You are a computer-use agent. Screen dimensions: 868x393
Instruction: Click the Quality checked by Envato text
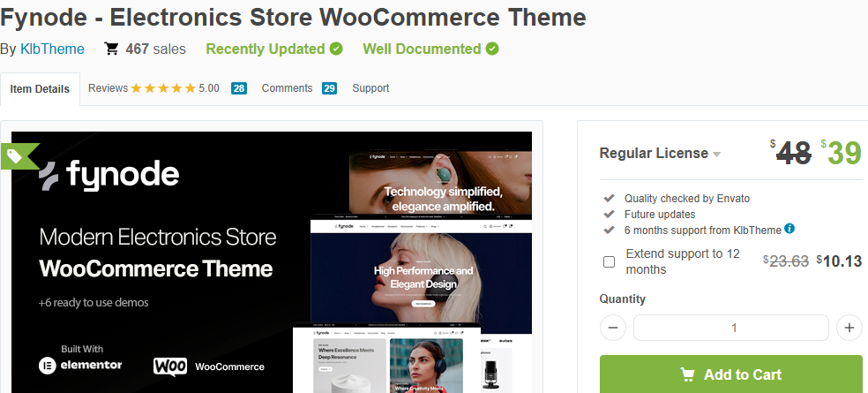click(687, 198)
